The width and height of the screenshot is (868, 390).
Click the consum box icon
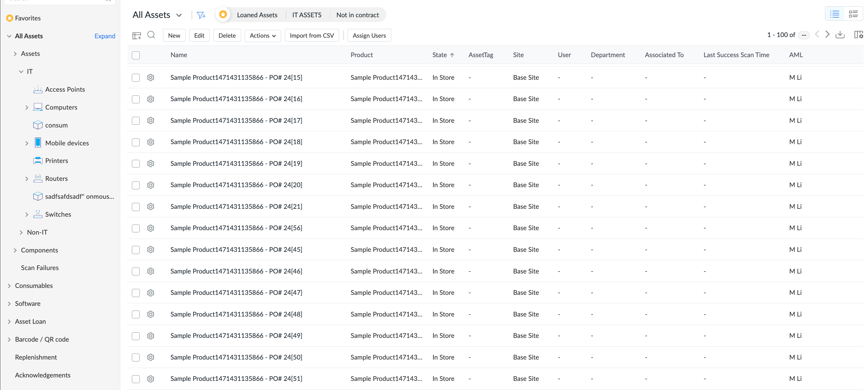coord(38,125)
